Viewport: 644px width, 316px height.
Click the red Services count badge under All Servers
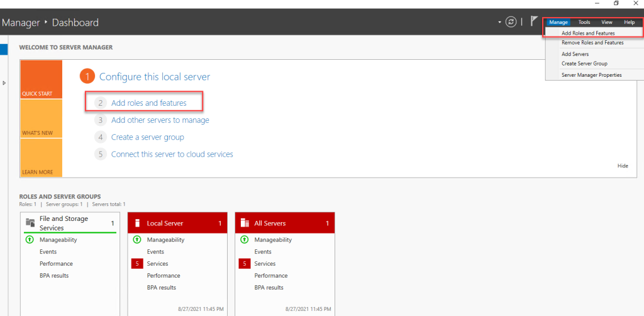coord(245,264)
